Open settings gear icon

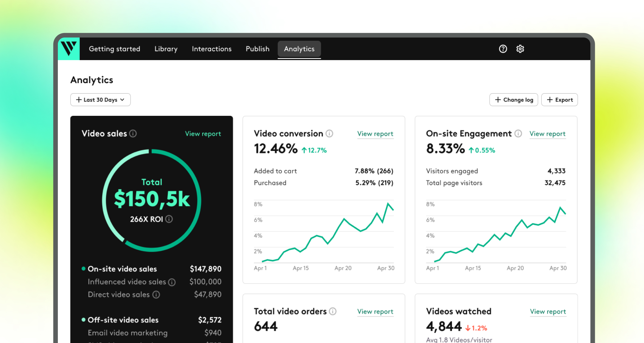pos(520,49)
